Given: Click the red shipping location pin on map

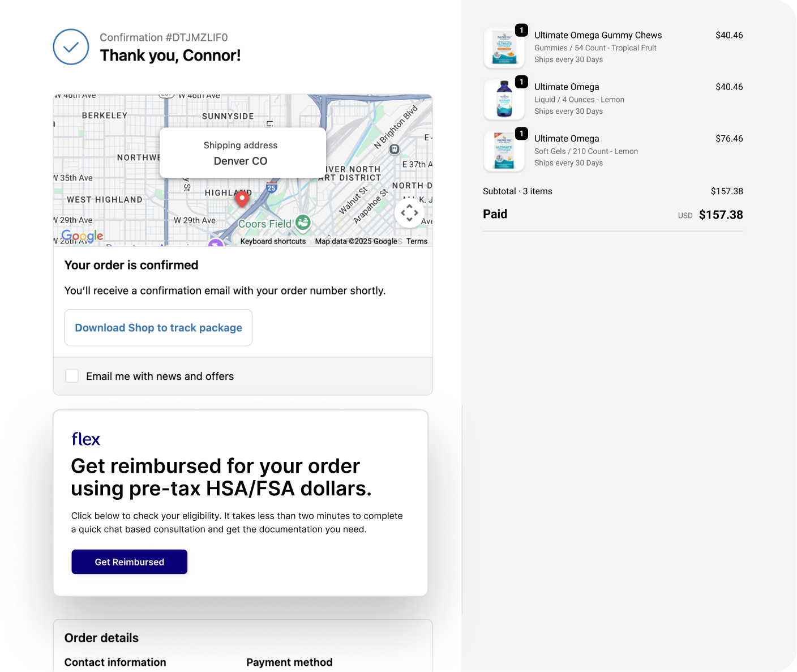Looking at the screenshot, I should coord(242,198).
